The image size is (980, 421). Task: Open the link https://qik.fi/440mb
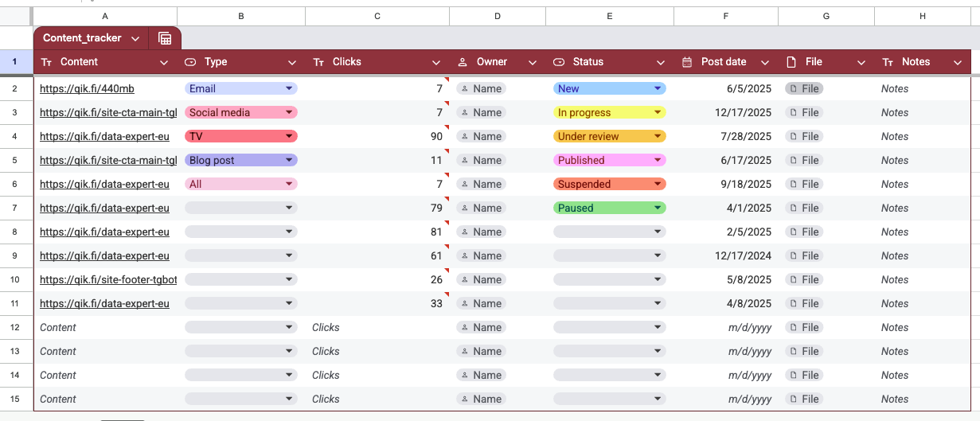pos(87,89)
